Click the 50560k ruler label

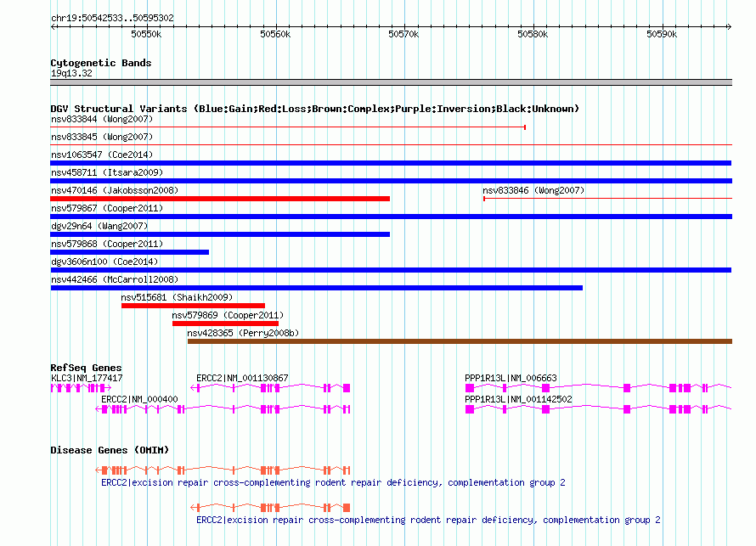(x=275, y=34)
